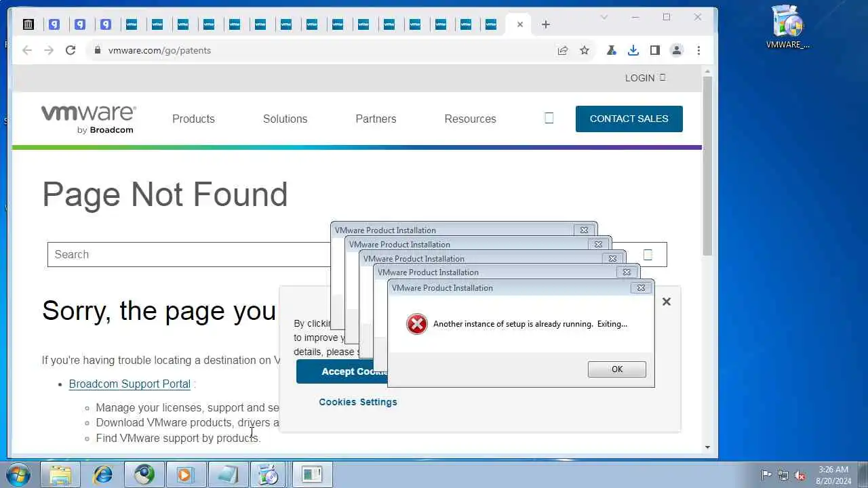
Task: Open a new browser tab
Action: (x=546, y=24)
